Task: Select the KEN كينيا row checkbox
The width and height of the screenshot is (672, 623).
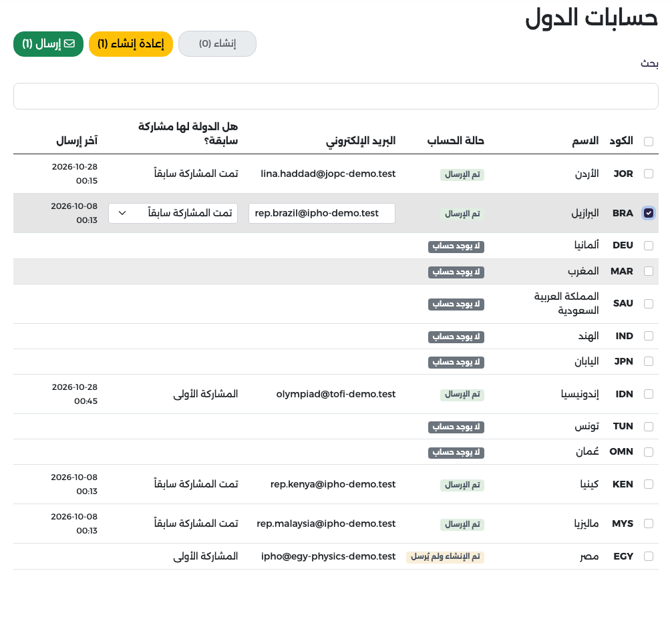Action: click(x=649, y=484)
